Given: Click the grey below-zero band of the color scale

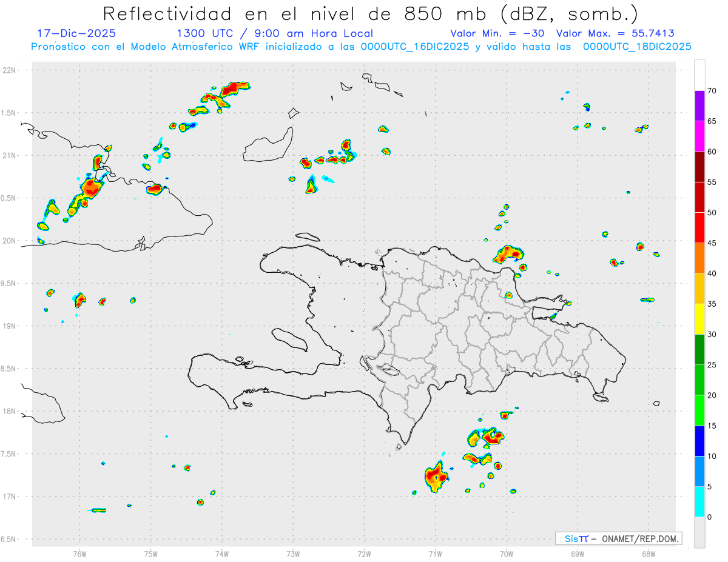Looking at the screenshot, I should [x=699, y=532].
